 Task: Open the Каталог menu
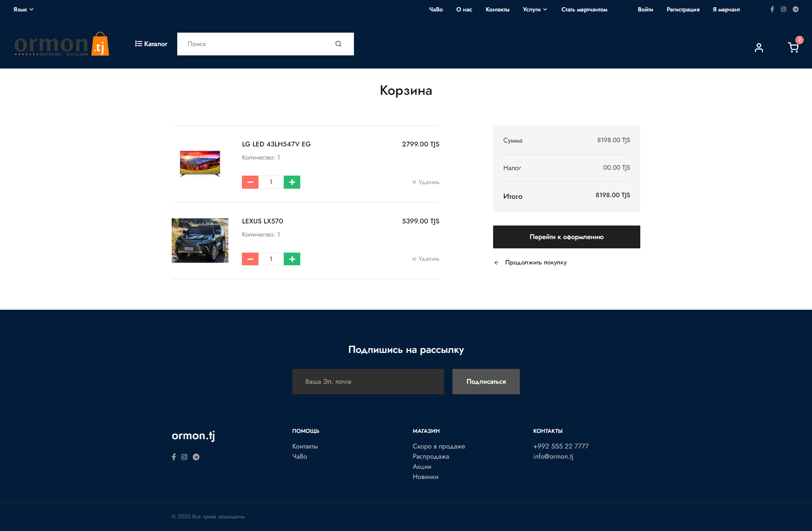(x=151, y=44)
